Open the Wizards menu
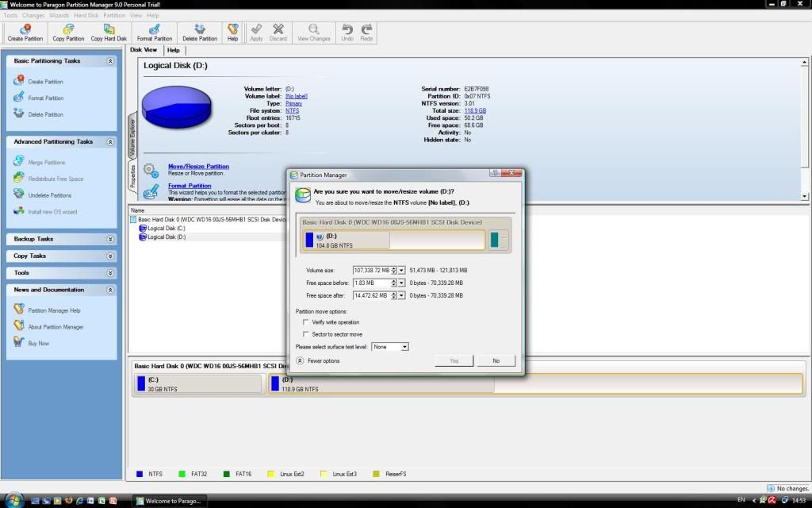The height and width of the screenshot is (508, 812). pos(59,15)
